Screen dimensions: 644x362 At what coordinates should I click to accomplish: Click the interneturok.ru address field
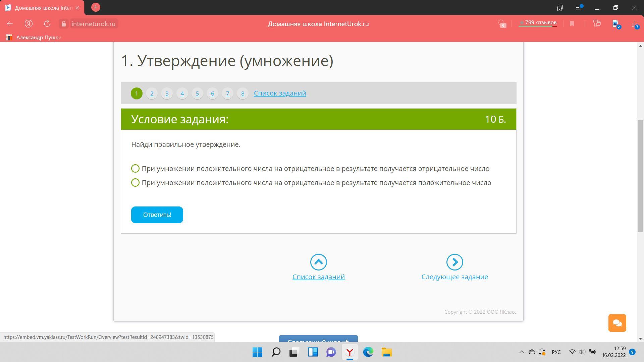93,24
